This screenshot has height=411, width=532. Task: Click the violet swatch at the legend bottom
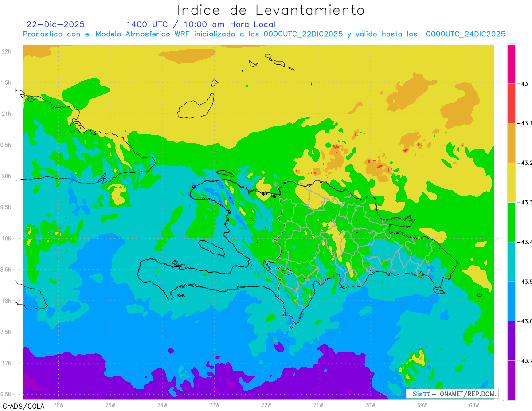pyautogui.click(x=511, y=380)
